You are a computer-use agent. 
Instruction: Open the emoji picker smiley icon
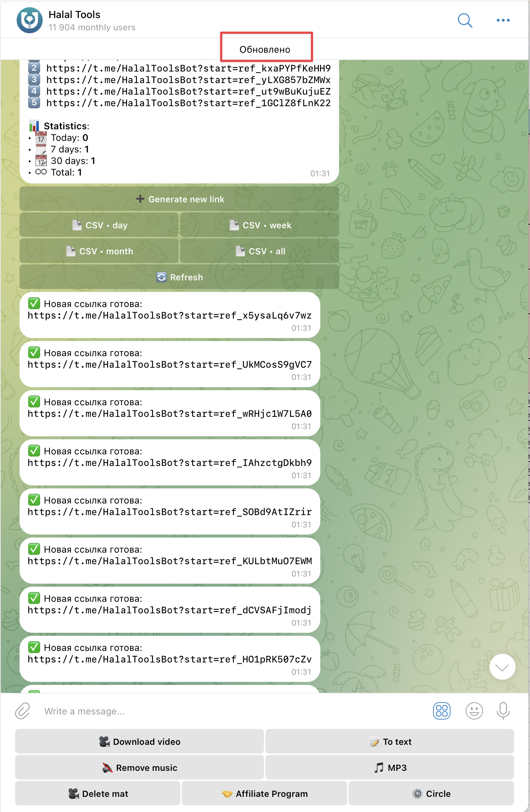(474, 711)
